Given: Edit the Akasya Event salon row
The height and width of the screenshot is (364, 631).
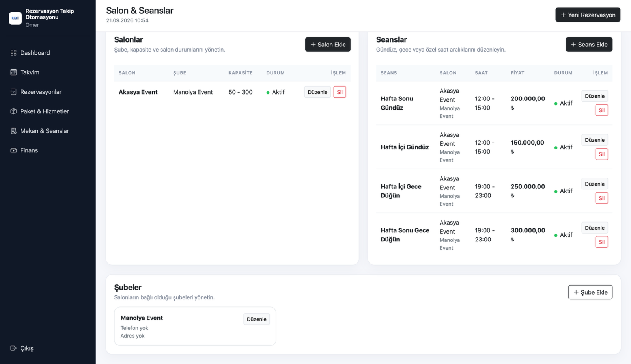Looking at the screenshot, I should [317, 92].
